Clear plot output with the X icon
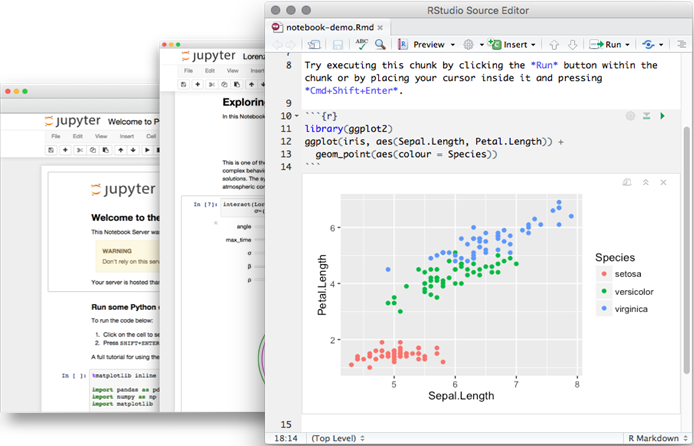Viewport: 694px width, 446px height. tap(663, 183)
